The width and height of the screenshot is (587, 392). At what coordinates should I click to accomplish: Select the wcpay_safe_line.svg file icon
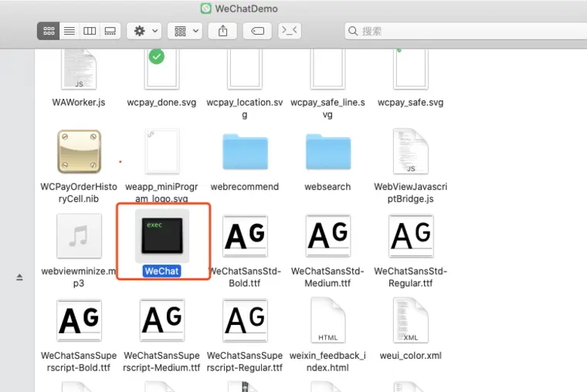tap(327, 69)
